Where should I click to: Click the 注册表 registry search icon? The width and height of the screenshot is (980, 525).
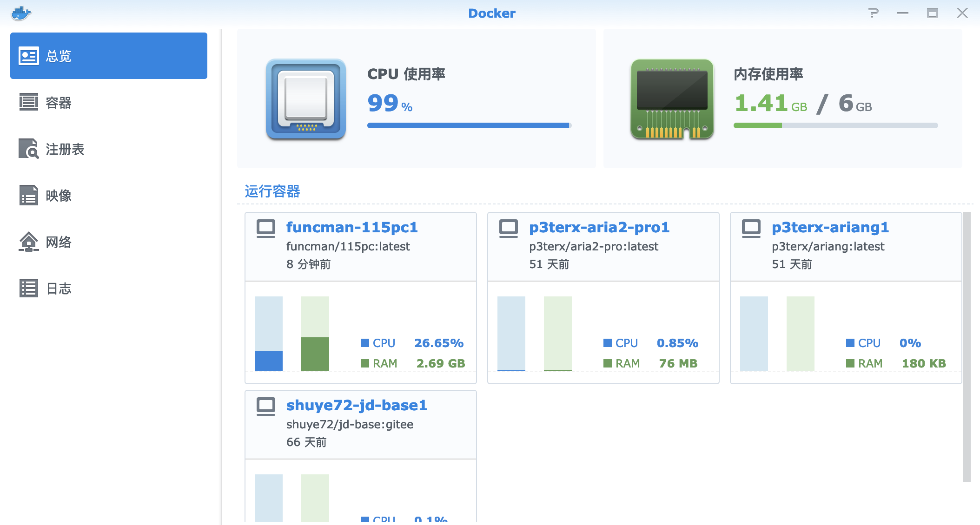click(29, 149)
